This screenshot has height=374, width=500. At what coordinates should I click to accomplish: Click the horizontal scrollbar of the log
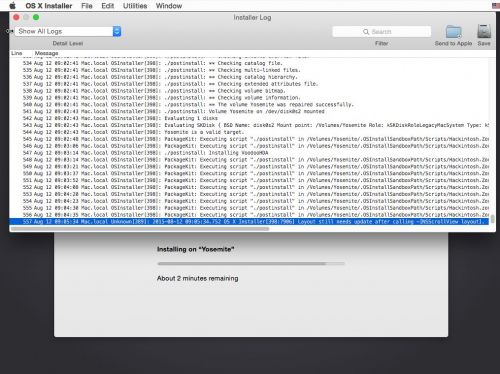coord(140,229)
